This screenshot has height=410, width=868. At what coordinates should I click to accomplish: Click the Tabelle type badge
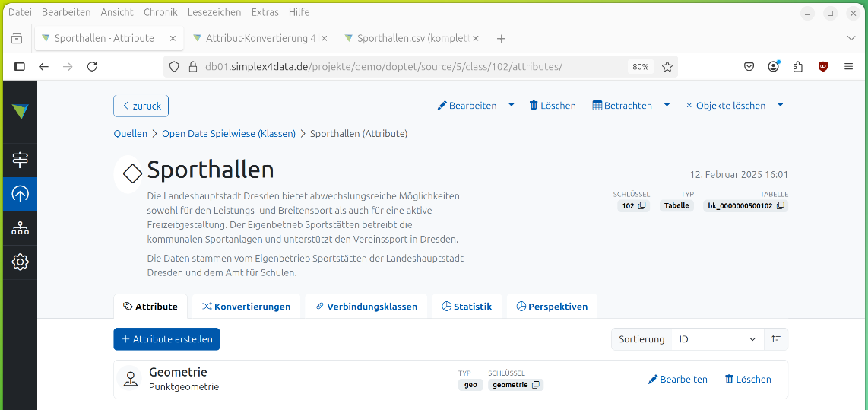(x=676, y=205)
